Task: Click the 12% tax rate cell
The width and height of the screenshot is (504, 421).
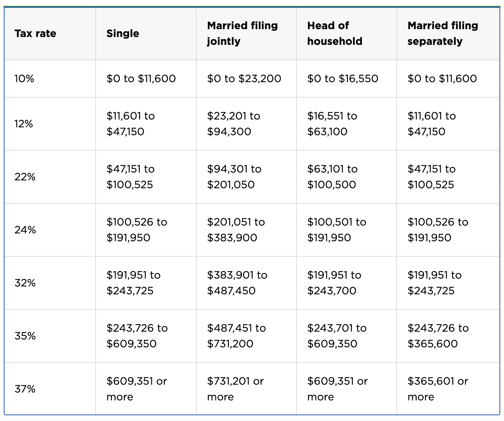Action: [24, 124]
